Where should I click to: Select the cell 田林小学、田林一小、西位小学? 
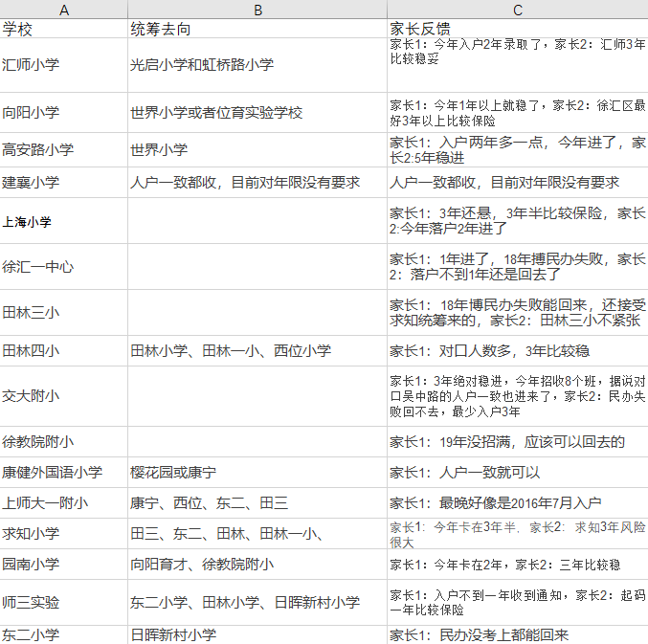(257, 351)
